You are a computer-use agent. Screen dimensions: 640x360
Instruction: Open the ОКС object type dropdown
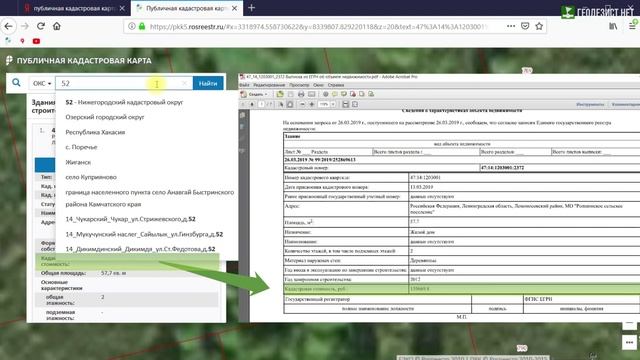click(x=42, y=83)
